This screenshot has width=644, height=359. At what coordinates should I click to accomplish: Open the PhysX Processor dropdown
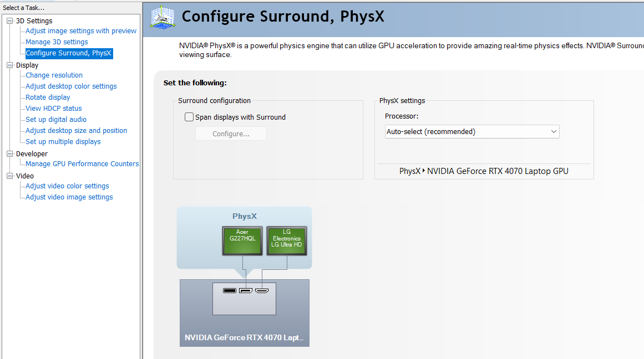472,132
